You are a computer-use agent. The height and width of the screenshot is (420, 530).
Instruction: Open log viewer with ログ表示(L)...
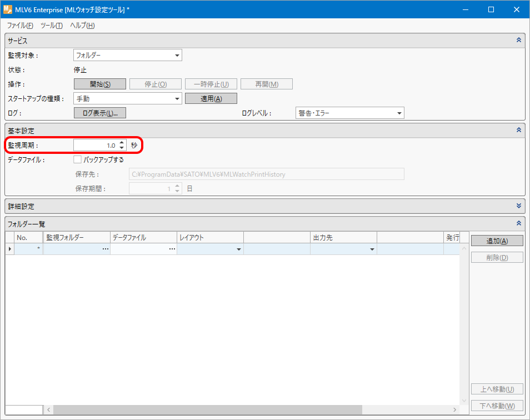100,113
